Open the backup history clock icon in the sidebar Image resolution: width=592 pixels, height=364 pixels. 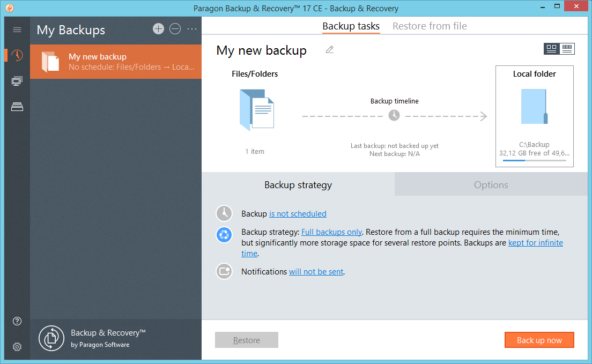click(x=17, y=55)
